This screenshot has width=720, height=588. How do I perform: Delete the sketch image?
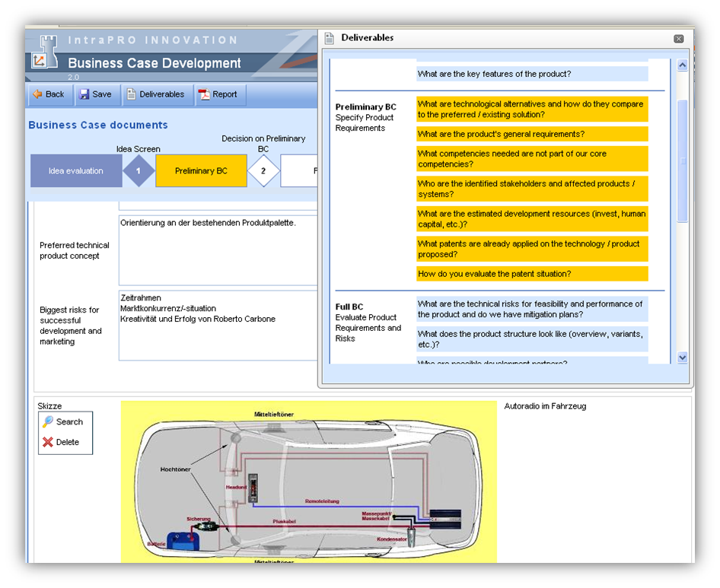tap(61, 442)
